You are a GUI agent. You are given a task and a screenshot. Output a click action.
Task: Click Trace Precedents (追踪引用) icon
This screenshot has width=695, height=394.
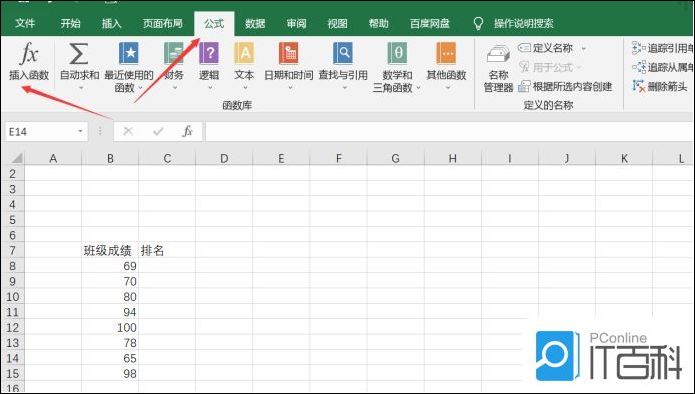639,48
